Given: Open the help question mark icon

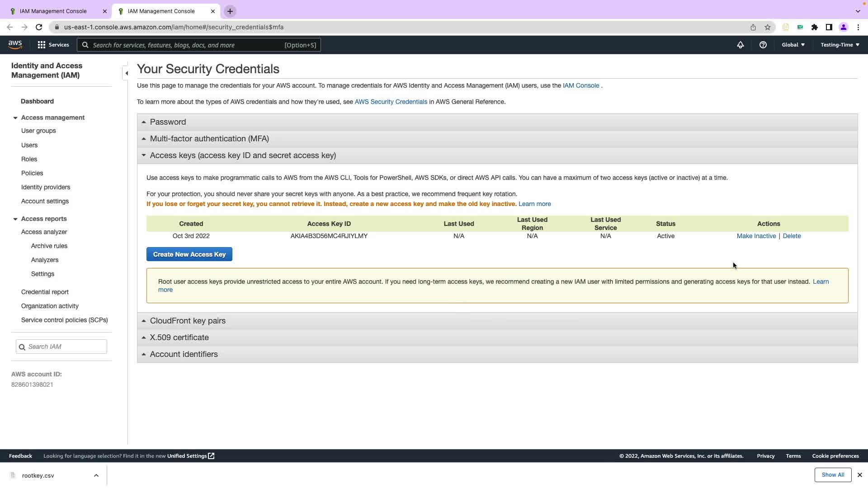Looking at the screenshot, I should [x=763, y=45].
